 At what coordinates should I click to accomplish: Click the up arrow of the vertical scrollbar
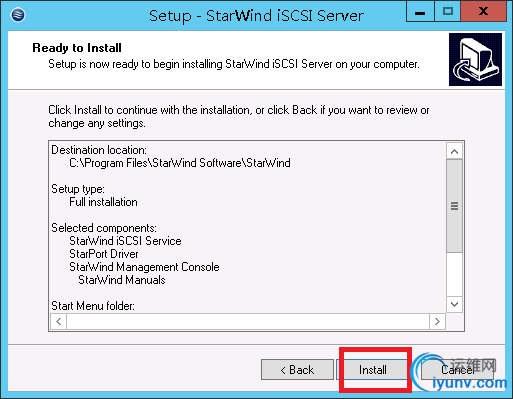pyautogui.click(x=454, y=151)
